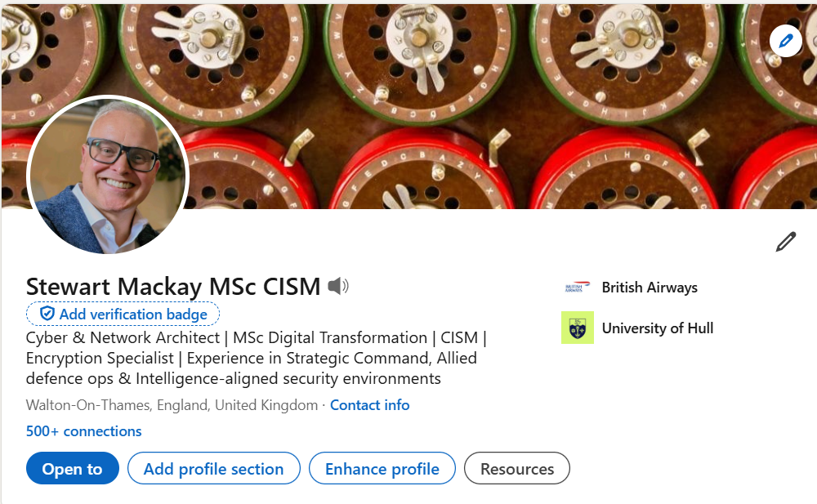
Task: Open British Airways company page via its logo
Action: point(577,287)
